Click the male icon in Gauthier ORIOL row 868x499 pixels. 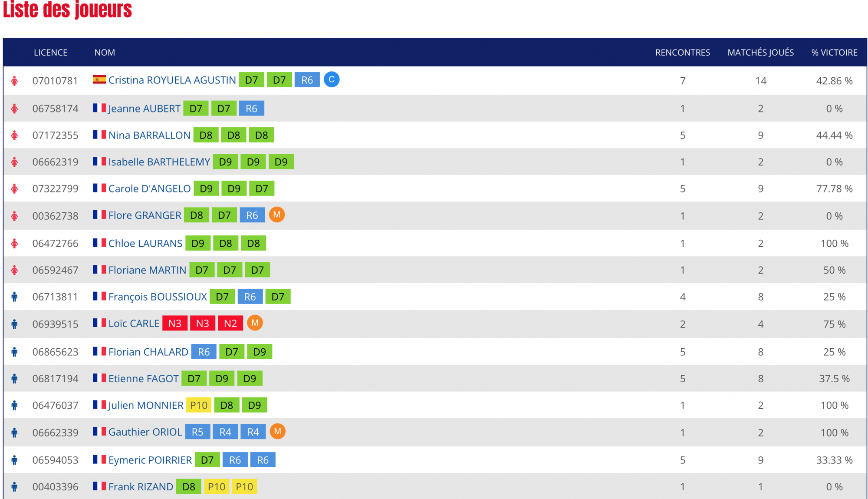15,433
